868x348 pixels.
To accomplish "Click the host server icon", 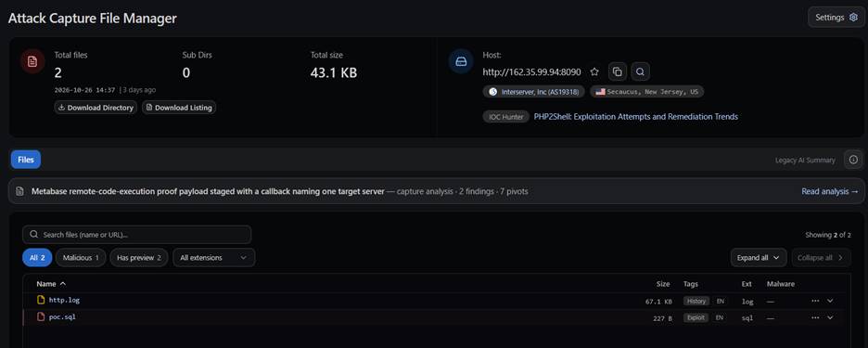I will pos(461,61).
